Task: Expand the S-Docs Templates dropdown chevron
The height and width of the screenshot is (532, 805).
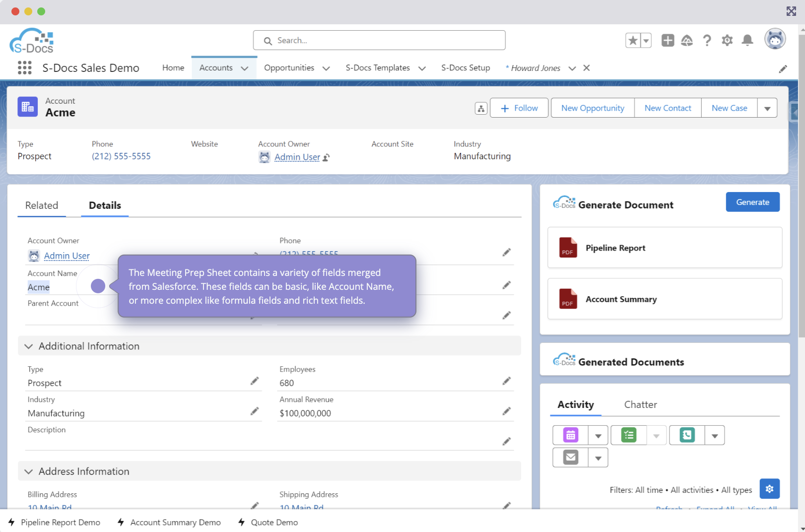Action: point(422,68)
